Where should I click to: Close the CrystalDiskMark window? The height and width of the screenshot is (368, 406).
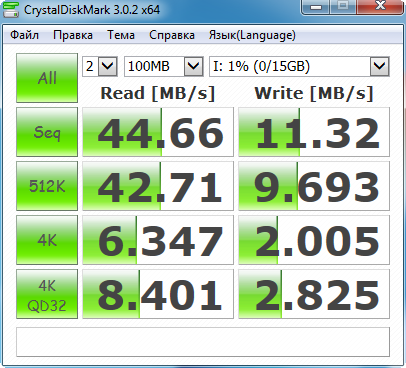tap(380, 7)
